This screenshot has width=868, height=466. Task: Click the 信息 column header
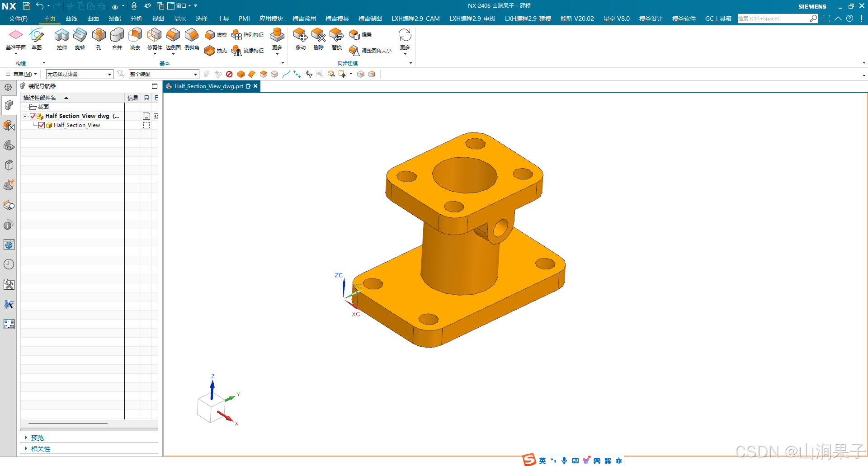click(x=133, y=98)
